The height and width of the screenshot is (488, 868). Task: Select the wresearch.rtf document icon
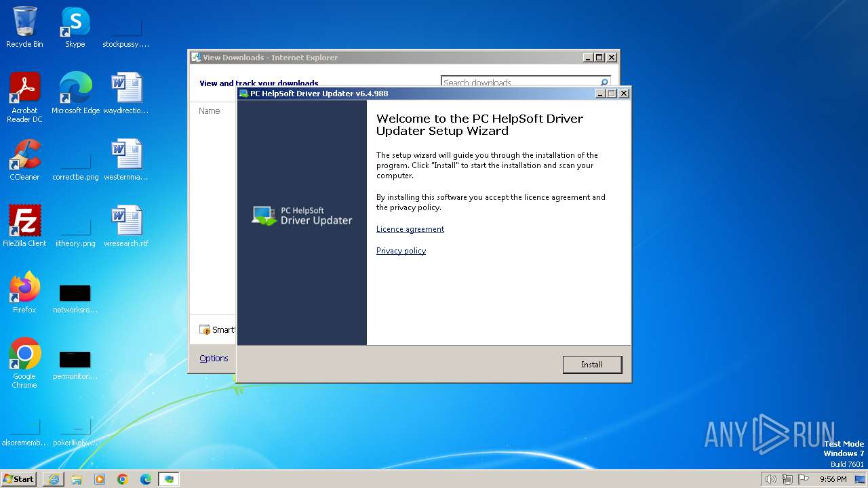coord(126,226)
